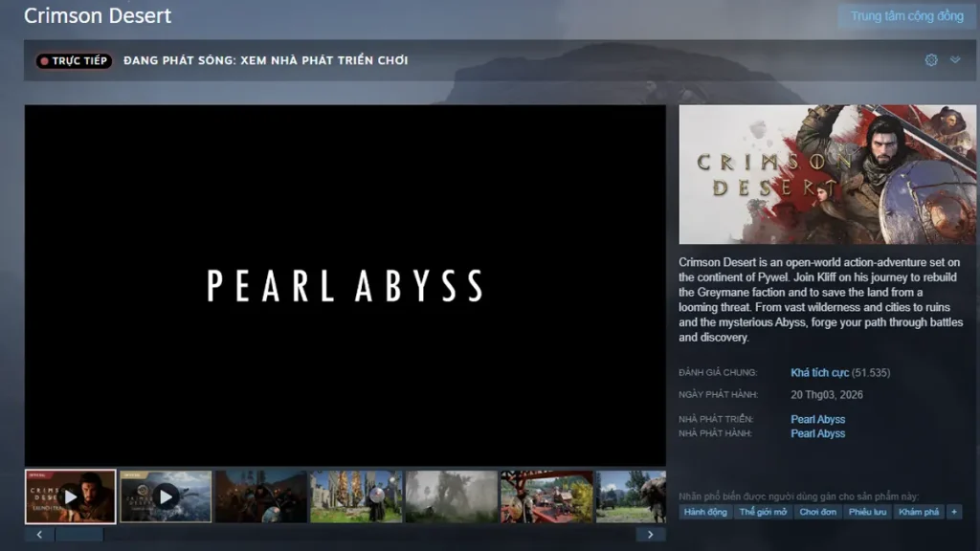Open the Khả tích cực reviews link
The height and width of the screenshot is (551, 980).
click(819, 373)
